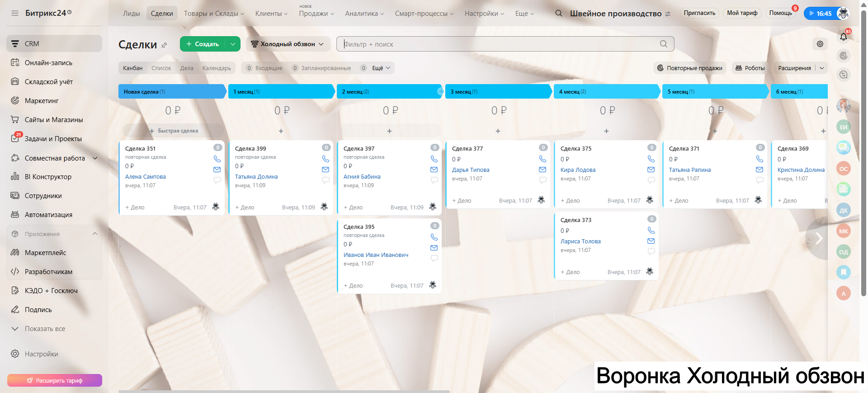This screenshot has height=393, width=868.
Task: Click the search magnifier in the top bar
Action: pyautogui.click(x=559, y=13)
